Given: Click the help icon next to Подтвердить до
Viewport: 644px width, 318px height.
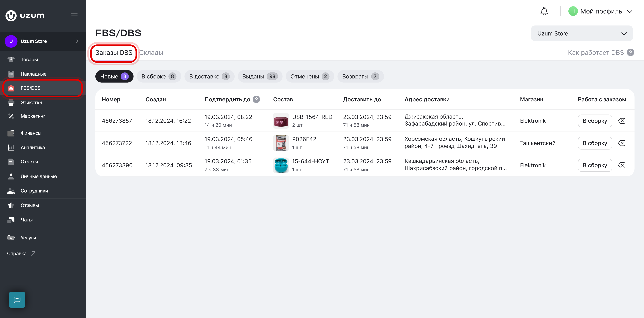Looking at the screenshot, I should pos(256,100).
